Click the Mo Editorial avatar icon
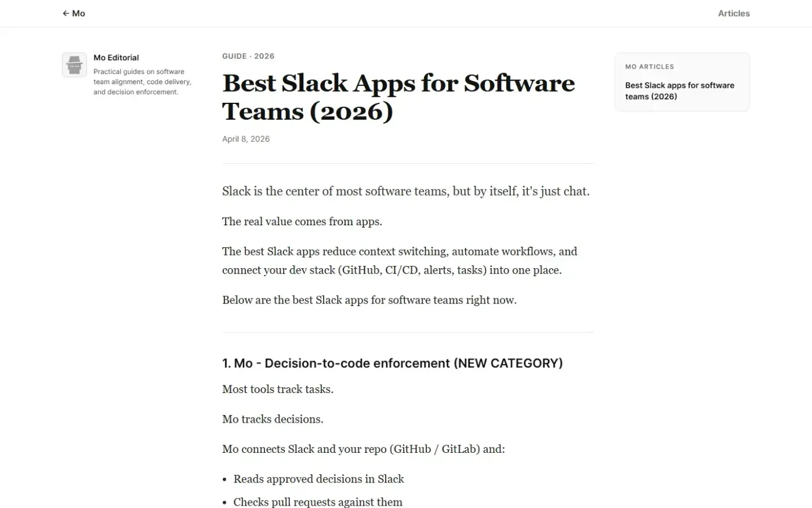Viewport: 812px width, 508px height. pyautogui.click(x=74, y=65)
